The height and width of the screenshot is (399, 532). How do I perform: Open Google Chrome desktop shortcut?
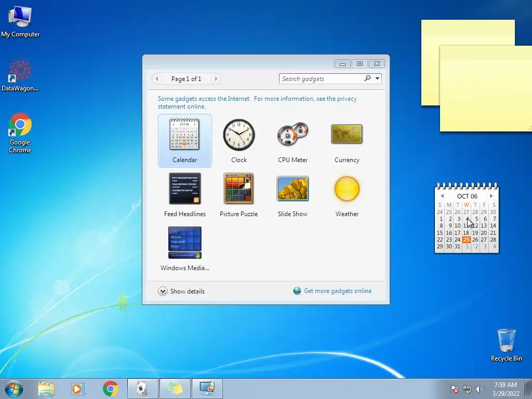pos(20,133)
